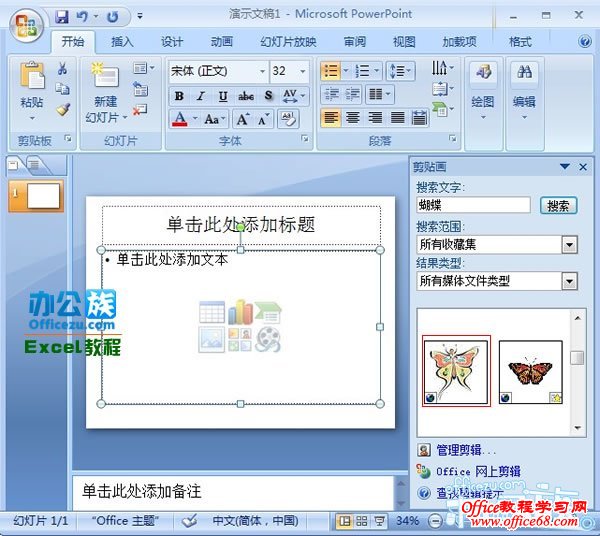Convert text to SmartArt graphic icon
Screen dimensions: 600x536
pyautogui.click(x=442, y=110)
